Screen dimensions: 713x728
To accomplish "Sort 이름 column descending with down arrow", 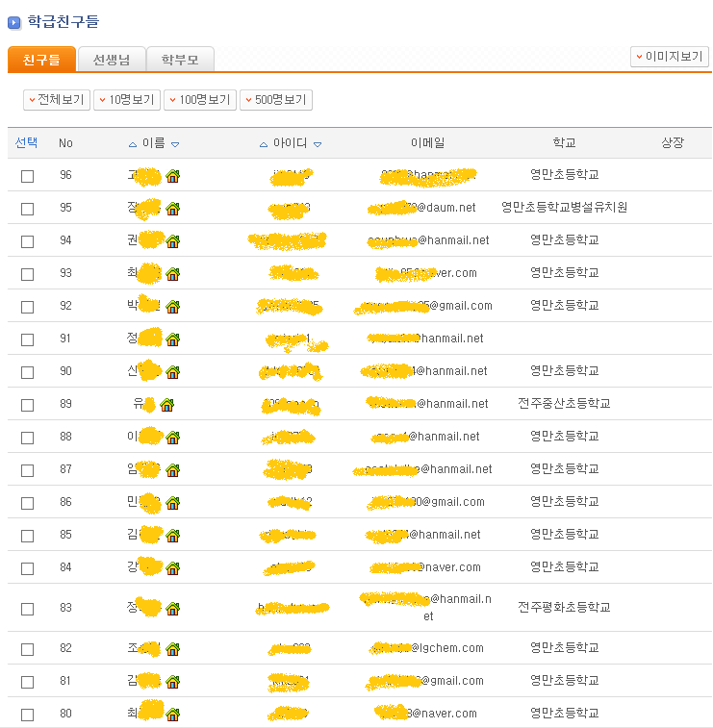I will coord(175,144).
